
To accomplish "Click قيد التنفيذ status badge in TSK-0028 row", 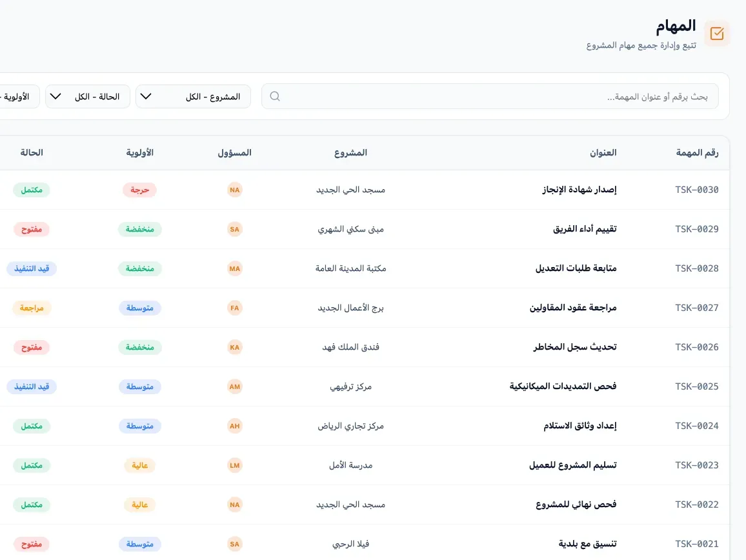I will [x=32, y=268].
